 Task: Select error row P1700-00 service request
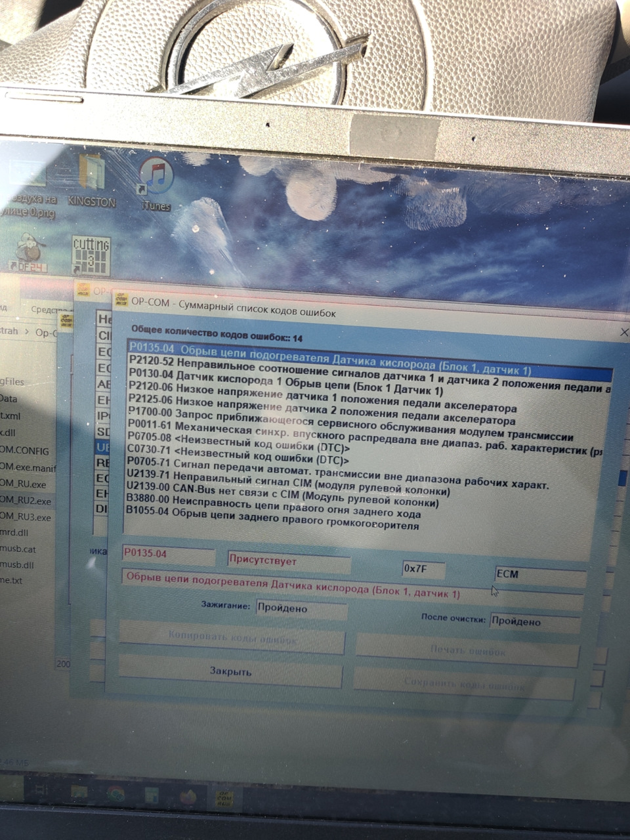point(350,425)
